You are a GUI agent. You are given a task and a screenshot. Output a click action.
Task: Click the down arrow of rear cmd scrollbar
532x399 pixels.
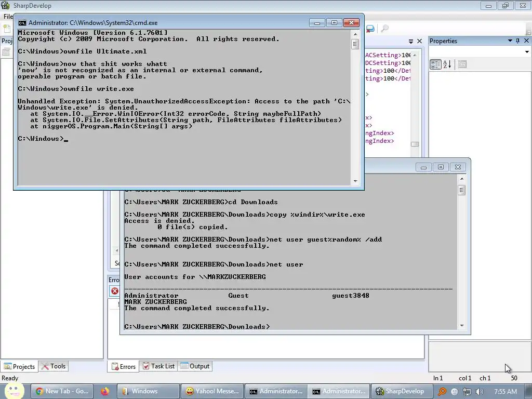tap(462, 326)
